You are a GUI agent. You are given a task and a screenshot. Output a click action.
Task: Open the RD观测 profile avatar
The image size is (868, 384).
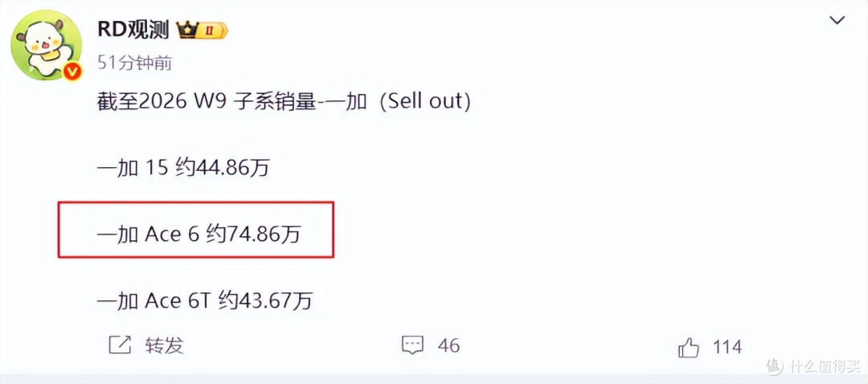pos(47,45)
